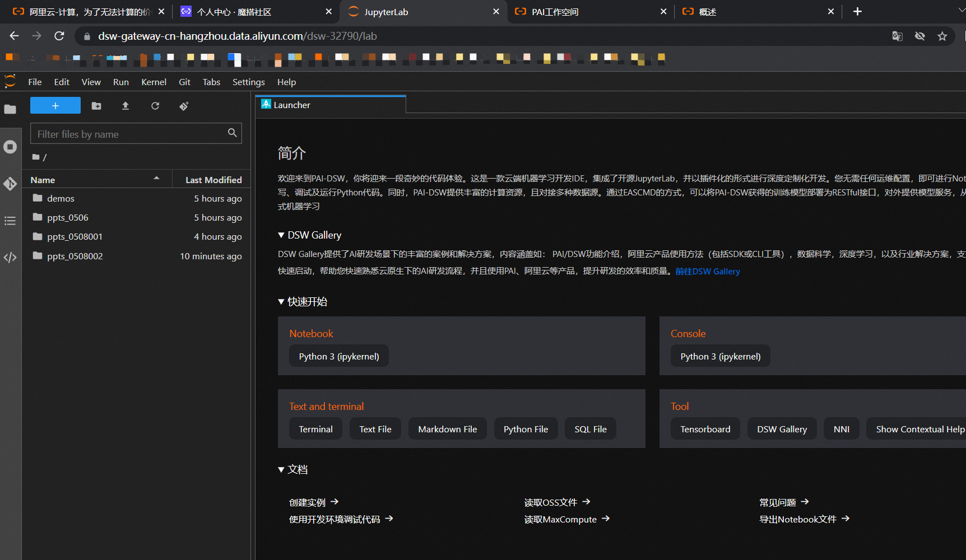Viewport: 966px width, 560px height.
Task: Collapse the 文档 section
Action: point(281,470)
